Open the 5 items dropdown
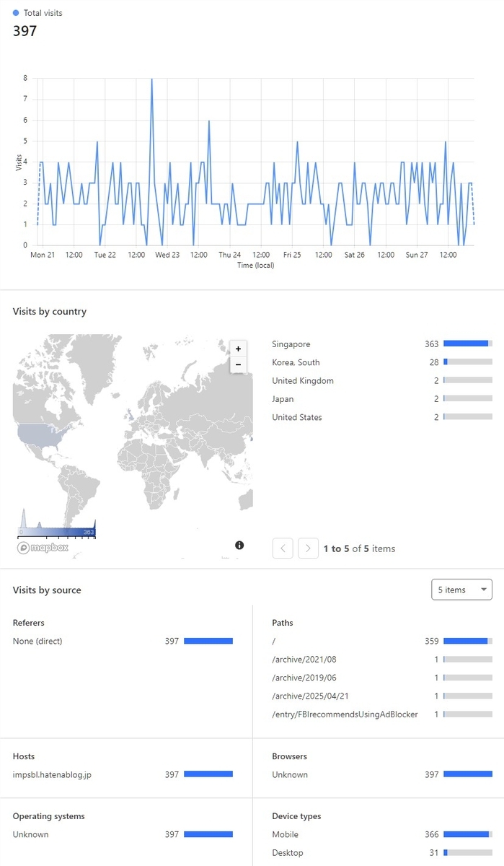 (x=461, y=590)
